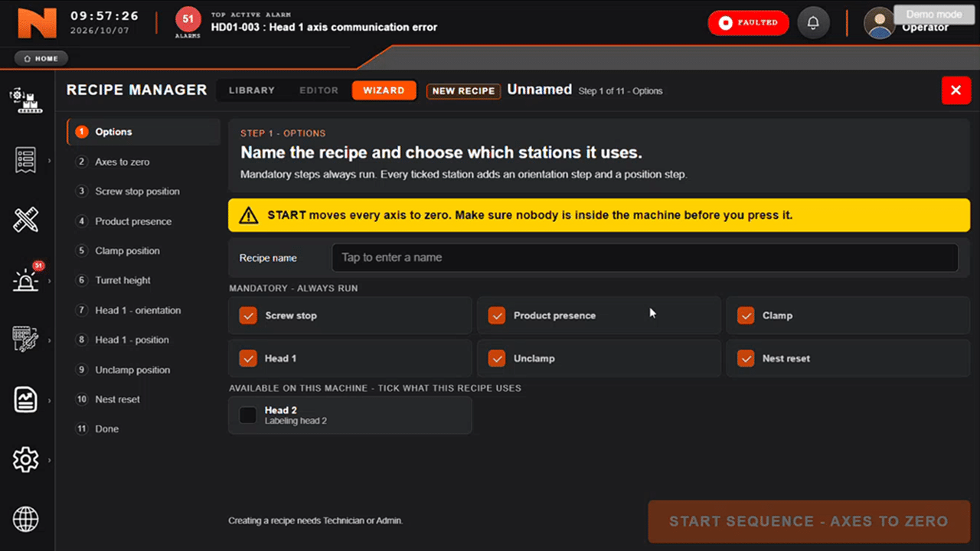Close the Recipe Manager with red X
The image size is (980, 551).
point(955,90)
